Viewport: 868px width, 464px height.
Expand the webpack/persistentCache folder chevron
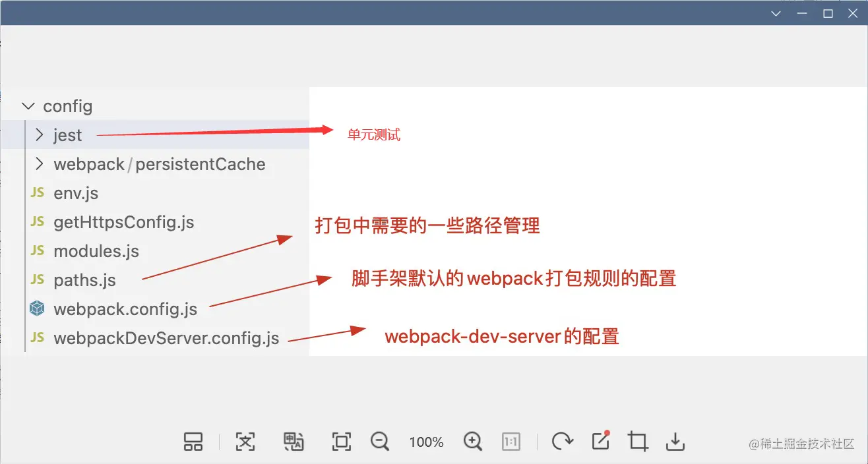pos(39,163)
